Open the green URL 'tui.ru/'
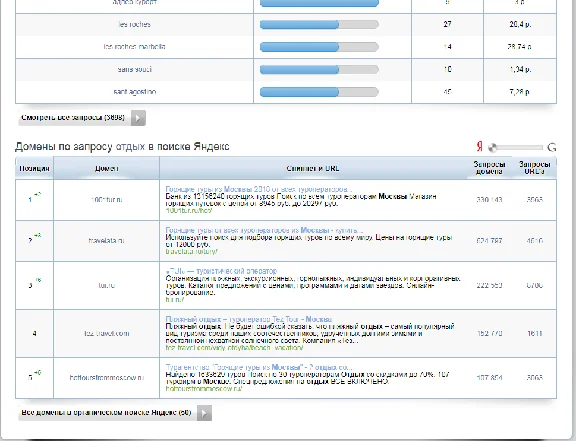Viewport: 576px width, 441px height. pyautogui.click(x=174, y=300)
